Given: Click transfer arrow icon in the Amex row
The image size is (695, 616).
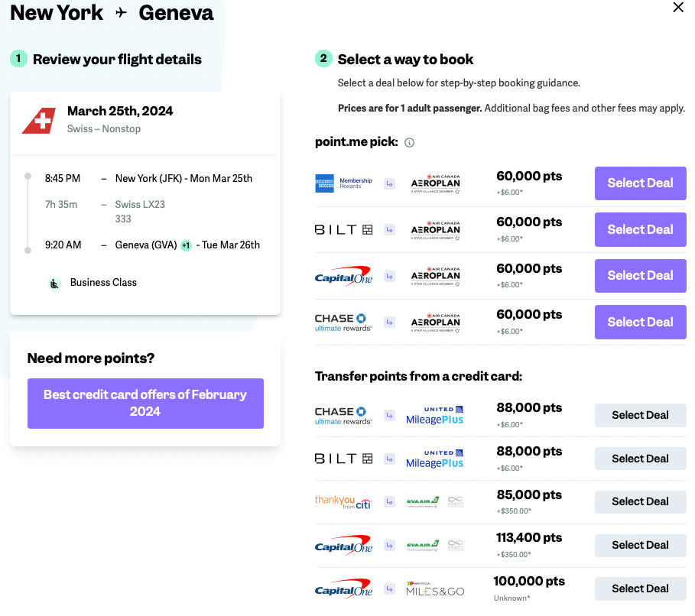Looking at the screenshot, I should click(389, 183).
